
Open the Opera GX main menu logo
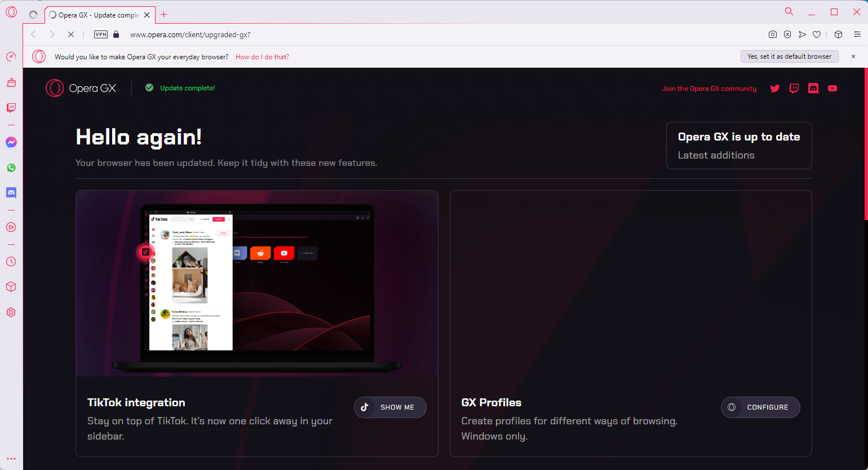(11, 12)
